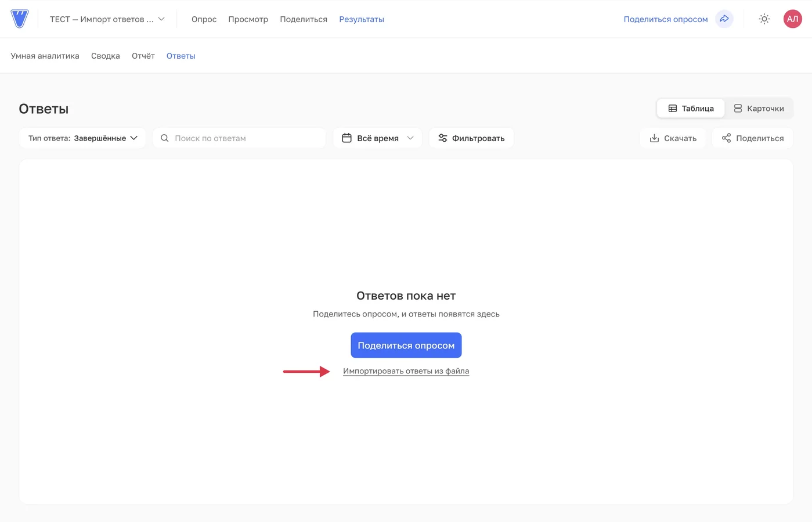The height and width of the screenshot is (522, 812).
Task: Go to the Отчёт subtab
Action: tap(143, 56)
